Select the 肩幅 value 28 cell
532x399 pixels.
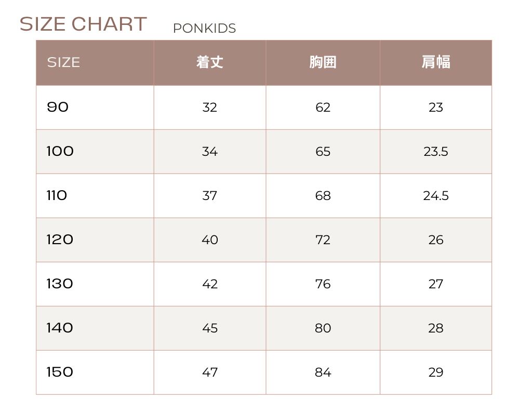(435, 328)
